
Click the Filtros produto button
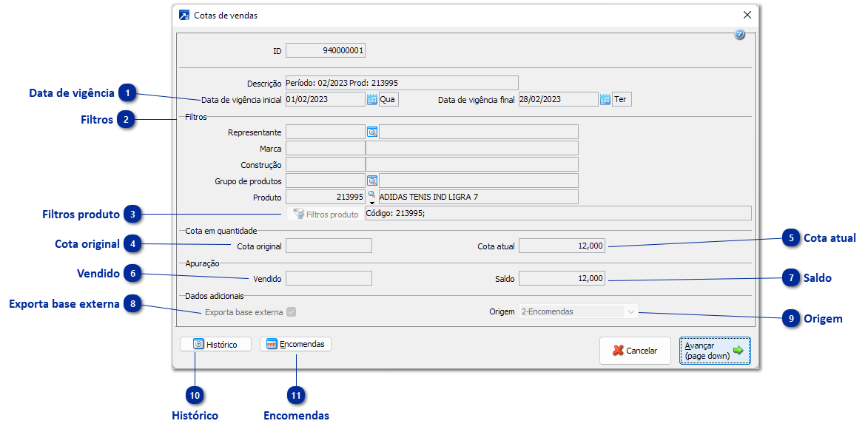(326, 215)
